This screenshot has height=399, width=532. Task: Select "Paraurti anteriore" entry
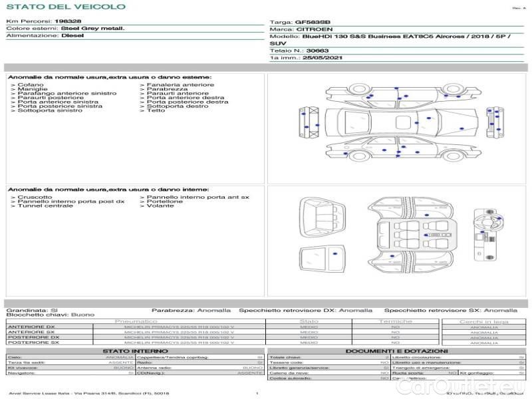pos(178,93)
